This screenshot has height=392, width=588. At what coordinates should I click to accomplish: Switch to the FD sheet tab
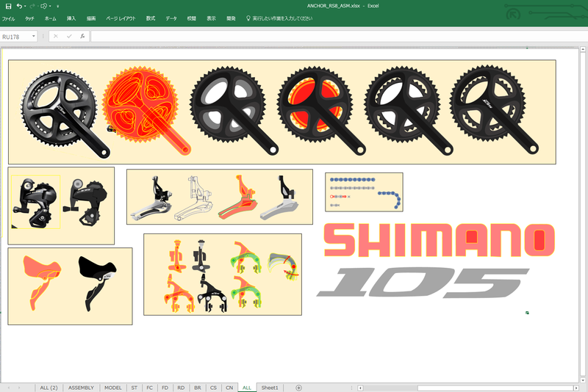click(x=165, y=388)
